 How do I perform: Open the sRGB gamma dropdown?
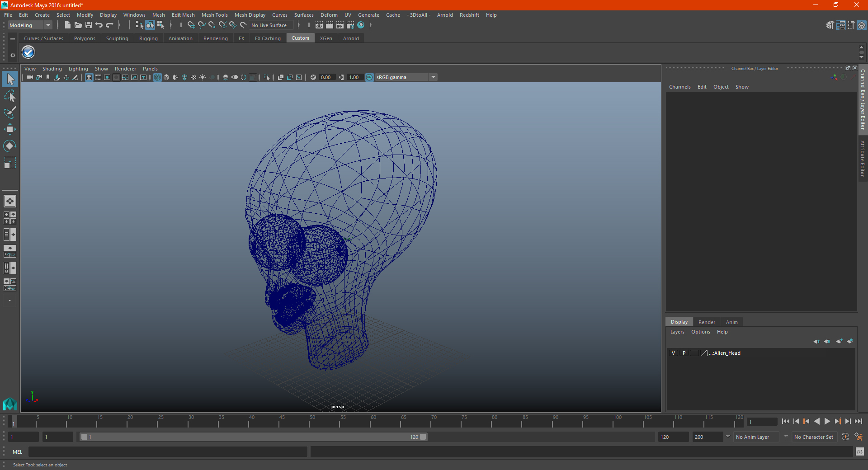[433, 77]
